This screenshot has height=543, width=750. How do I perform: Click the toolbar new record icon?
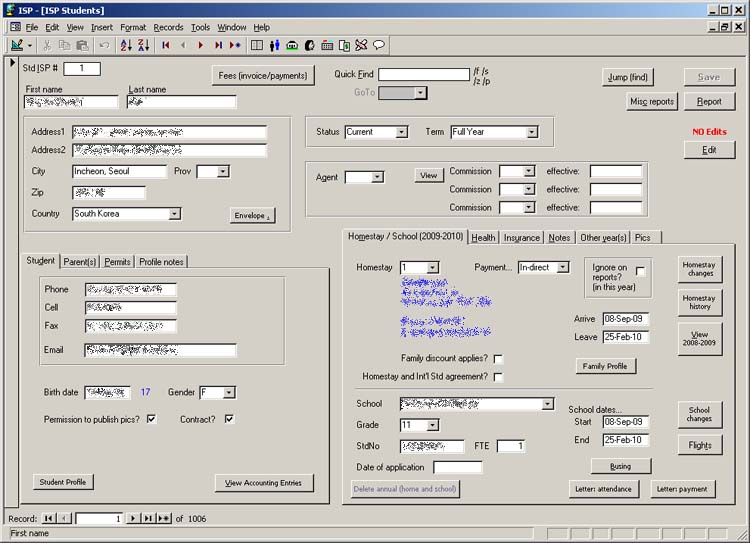pyautogui.click(x=235, y=45)
